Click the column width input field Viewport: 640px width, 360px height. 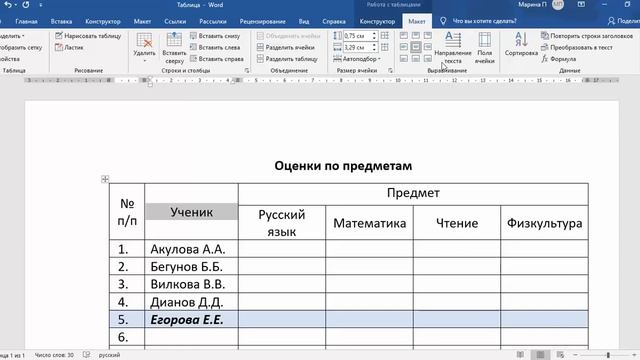click(x=357, y=47)
